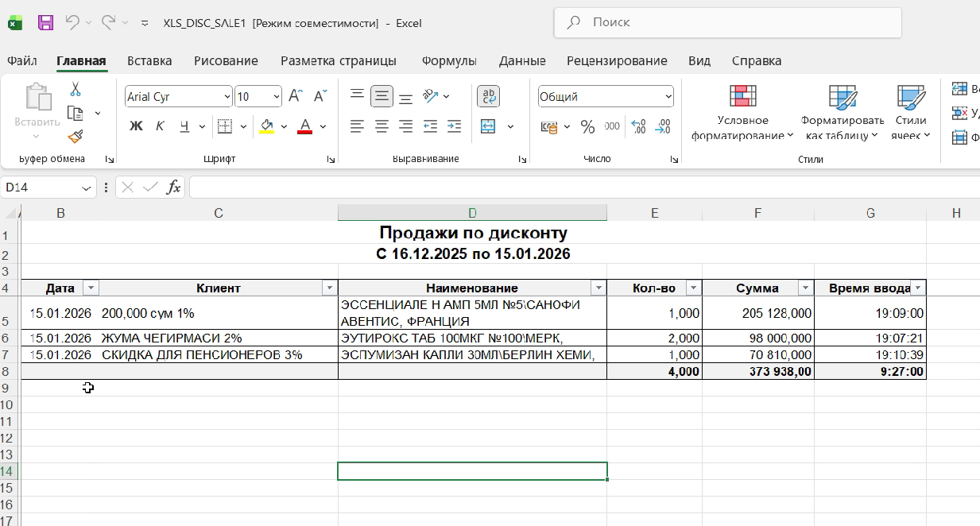
Task: Switch to the Данные tab
Action: [x=522, y=60]
